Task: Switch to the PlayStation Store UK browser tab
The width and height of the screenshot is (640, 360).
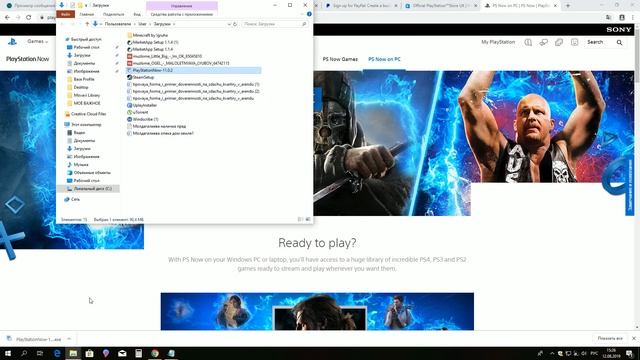Action: (x=442, y=6)
